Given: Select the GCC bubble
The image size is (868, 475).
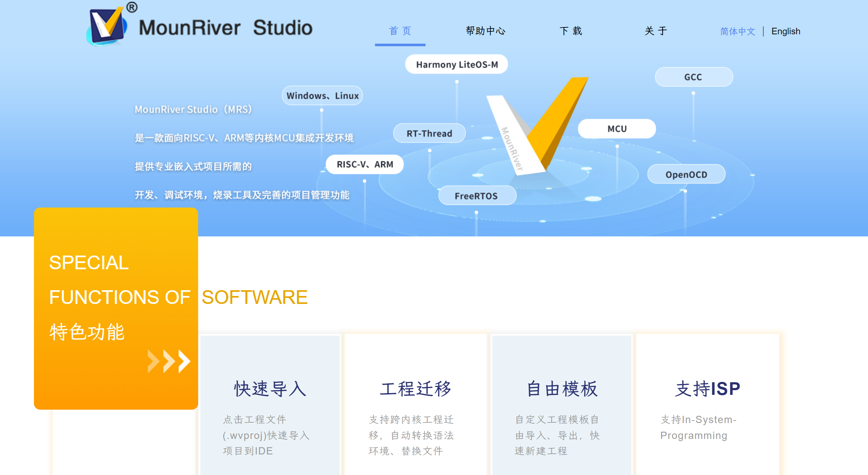Looking at the screenshot, I should (x=693, y=77).
